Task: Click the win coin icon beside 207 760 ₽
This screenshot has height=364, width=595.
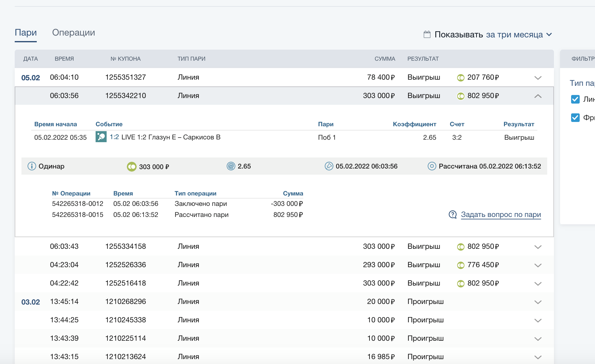Action: (460, 78)
